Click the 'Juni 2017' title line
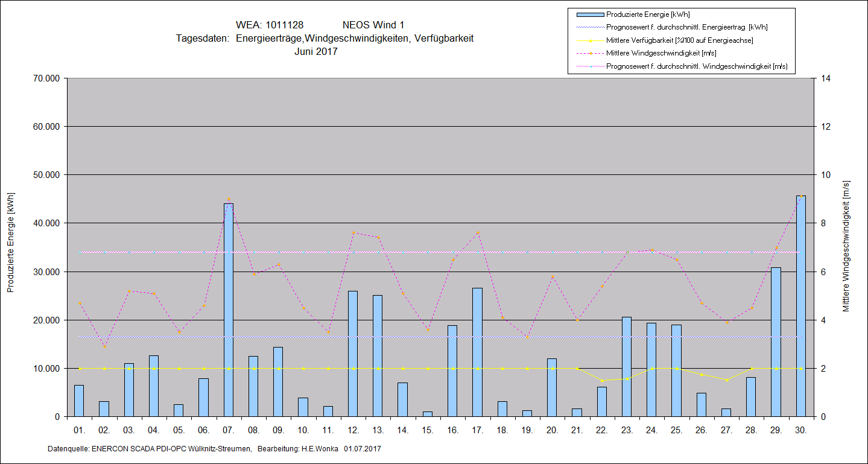Viewport: 868px width, 464px height. point(316,51)
